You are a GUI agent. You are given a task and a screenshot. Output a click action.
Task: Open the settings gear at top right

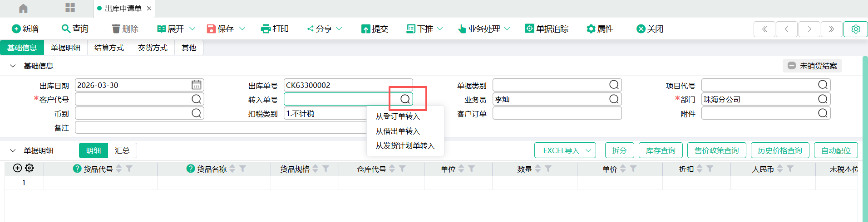[855, 29]
